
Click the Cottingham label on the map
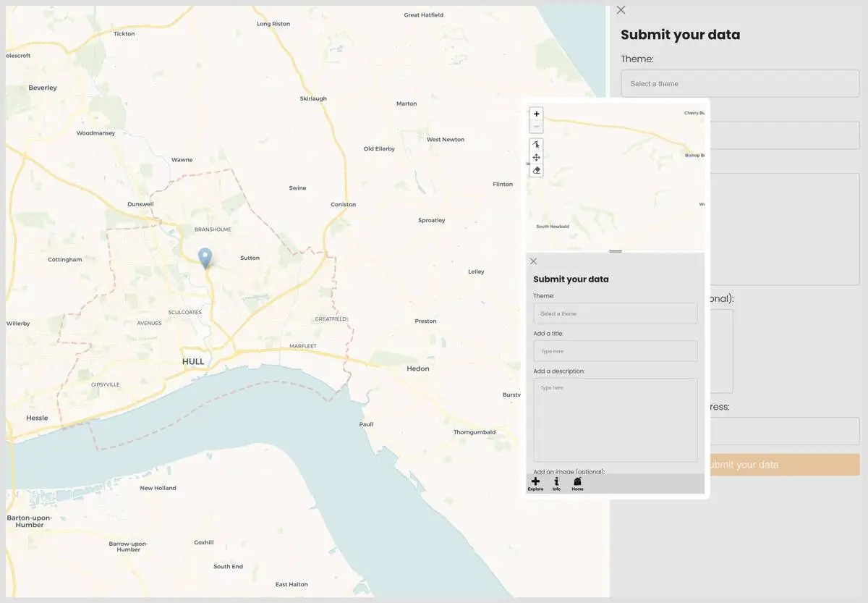click(65, 259)
